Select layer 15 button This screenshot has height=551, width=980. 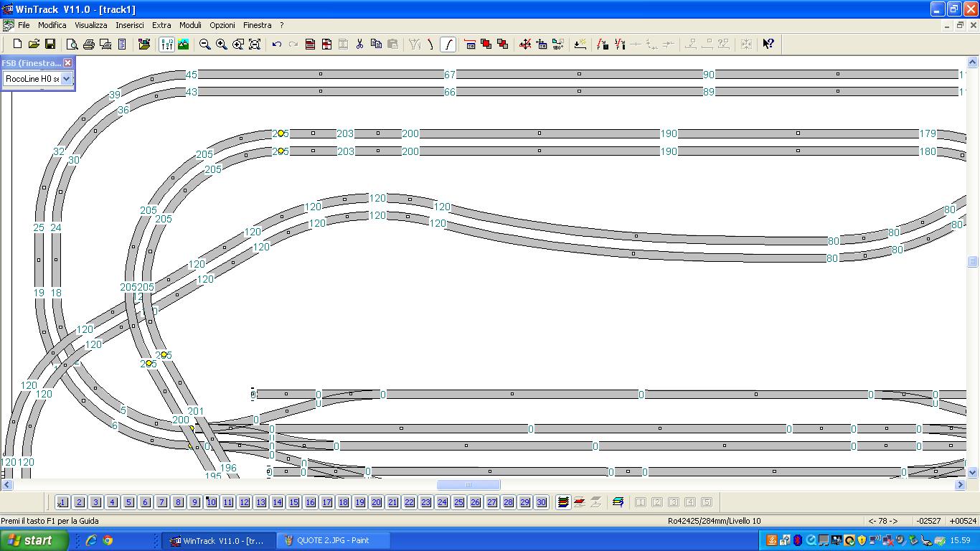click(x=293, y=502)
